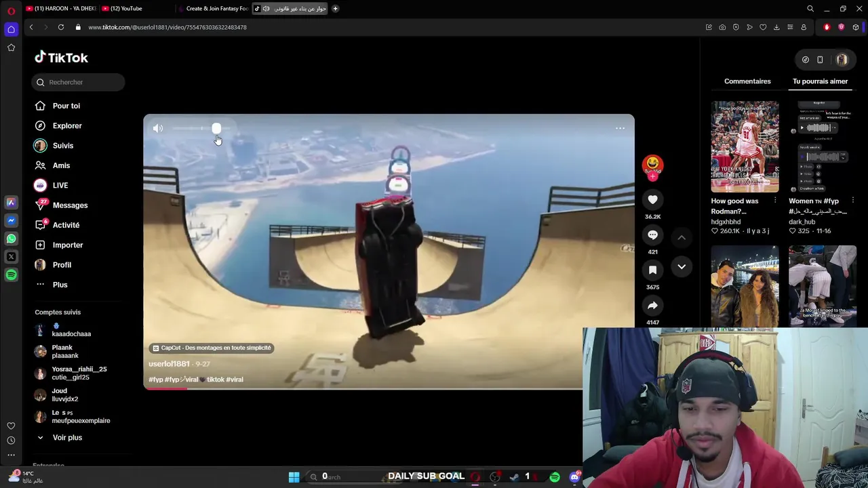This screenshot has width=868, height=488.
Task: Open the Women TN #fyp video thumbnail
Action: (823, 147)
